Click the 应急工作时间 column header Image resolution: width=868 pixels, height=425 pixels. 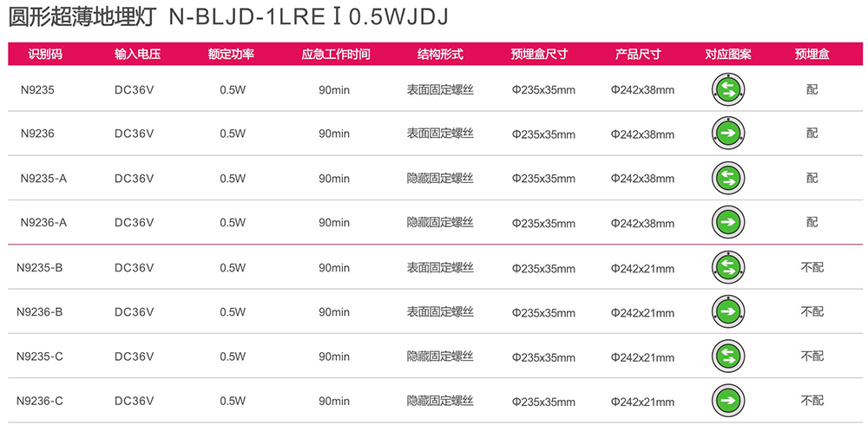coord(335,55)
